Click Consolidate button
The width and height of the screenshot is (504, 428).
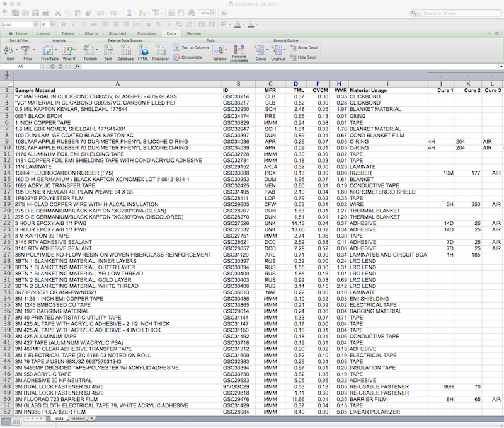click(188, 57)
